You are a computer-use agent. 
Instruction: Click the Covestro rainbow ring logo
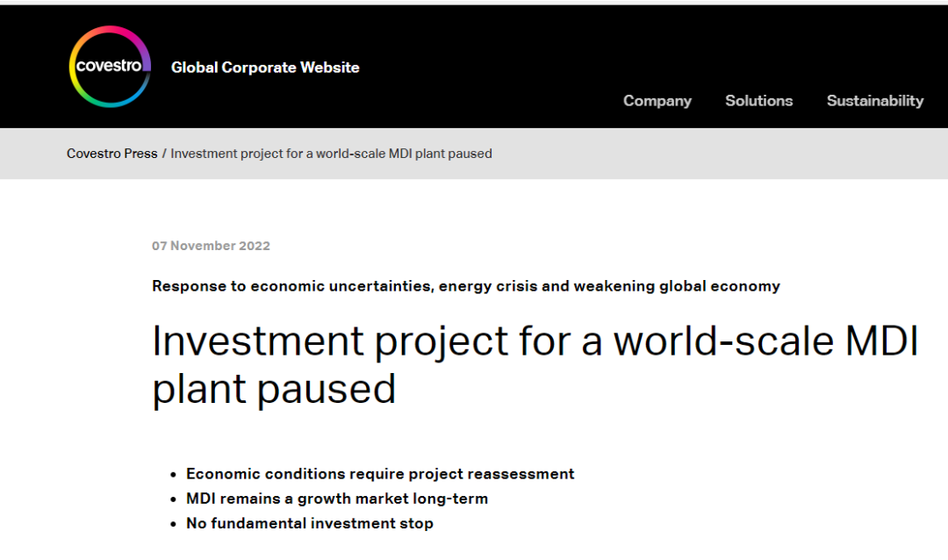click(x=110, y=67)
